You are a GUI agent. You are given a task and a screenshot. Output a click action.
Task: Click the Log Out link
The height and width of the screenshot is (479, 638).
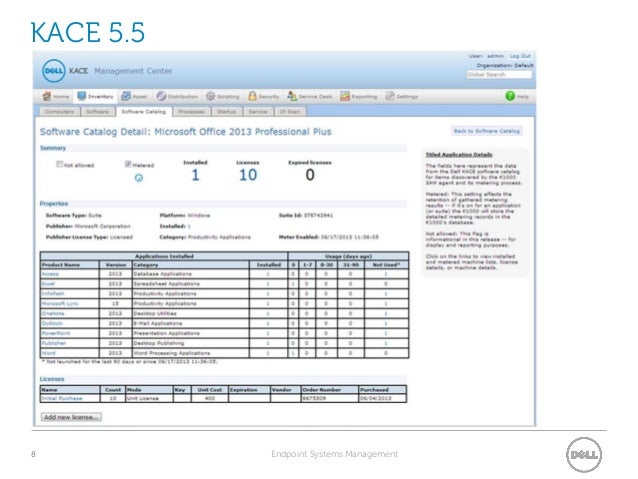tap(520, 56)
